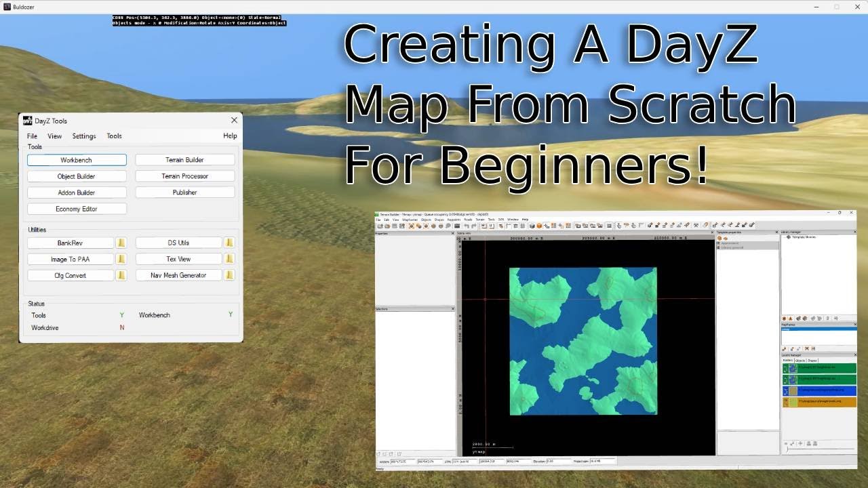This screenshot has width=868, height=488.
Task: Open folder icon next to Image To PAA
Action: coord(121,259)
